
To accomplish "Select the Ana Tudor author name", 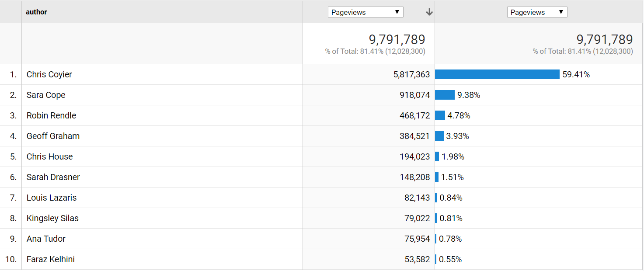I will click(x=46, y=239).
